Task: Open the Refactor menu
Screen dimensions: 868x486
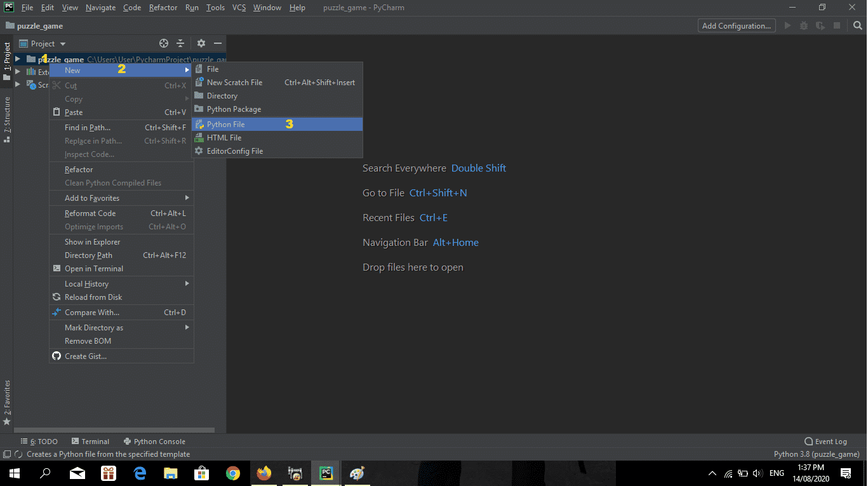Action: pos(163,7)
